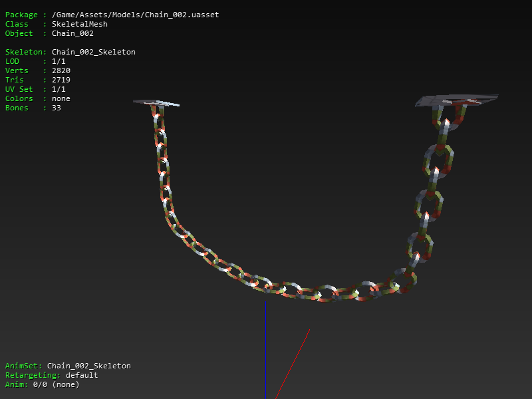The width and height of the screenshot is (532, 399).
Task: Click the left ceiling mount plate of the chain
Action: [156, 103]
